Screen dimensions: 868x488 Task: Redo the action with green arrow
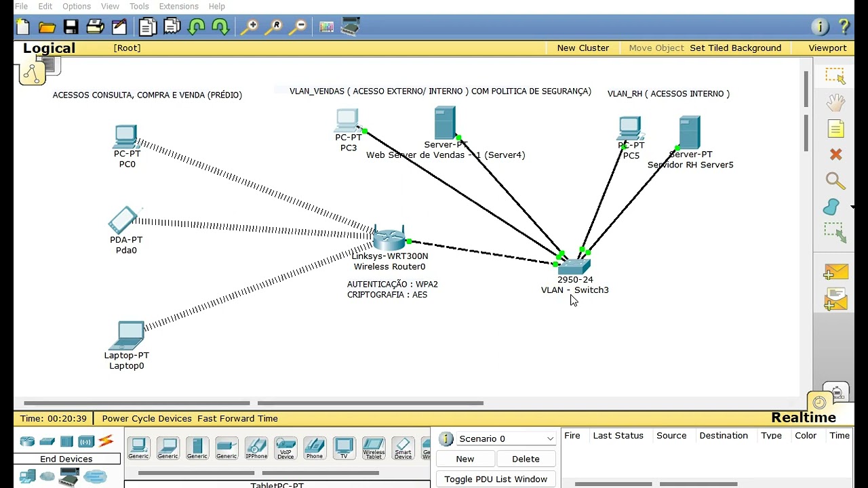pyautogui.click(x=220, y=27)
